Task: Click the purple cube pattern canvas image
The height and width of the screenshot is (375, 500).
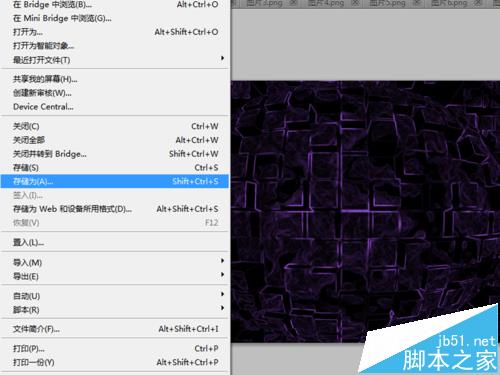Action: click(x=365, y=211)
